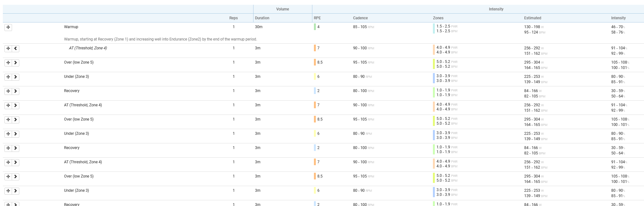Click the right chevron on second Recovery row

coord(16,148)
